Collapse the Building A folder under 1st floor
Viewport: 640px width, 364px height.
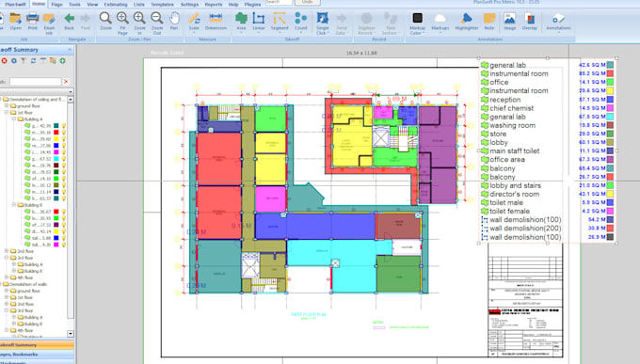pyautogui.click(x=14, y=119)
